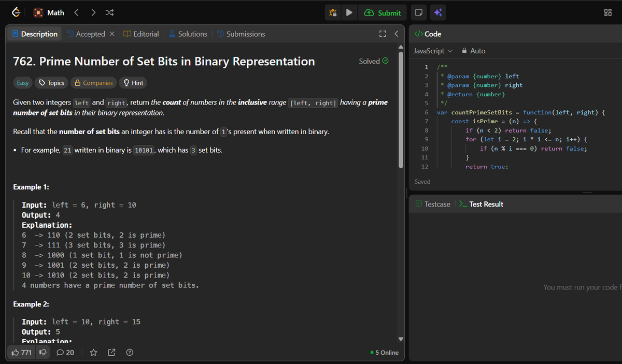Open the Test Result tab
622x364 pixels.
(x=482, y=204)
